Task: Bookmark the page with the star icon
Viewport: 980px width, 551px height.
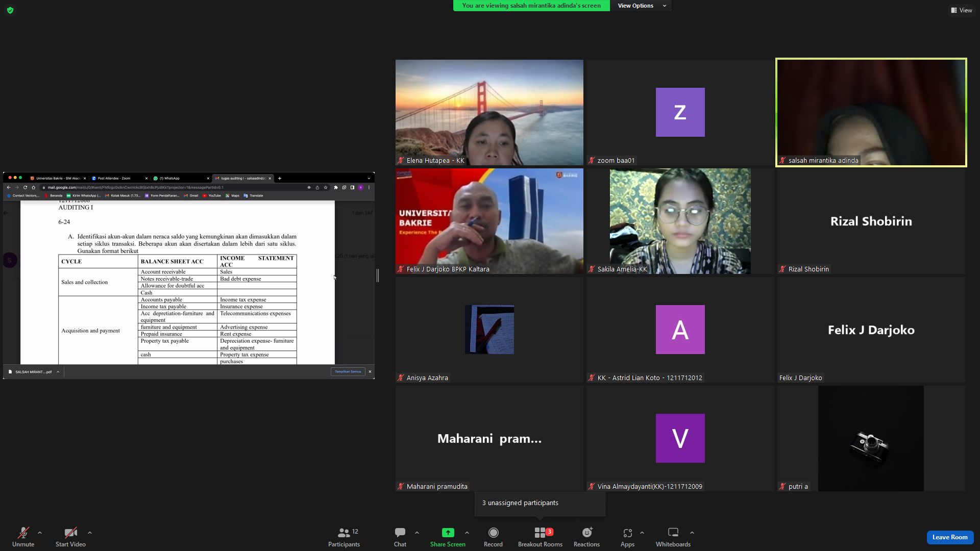Action: [x=326, y=187]
